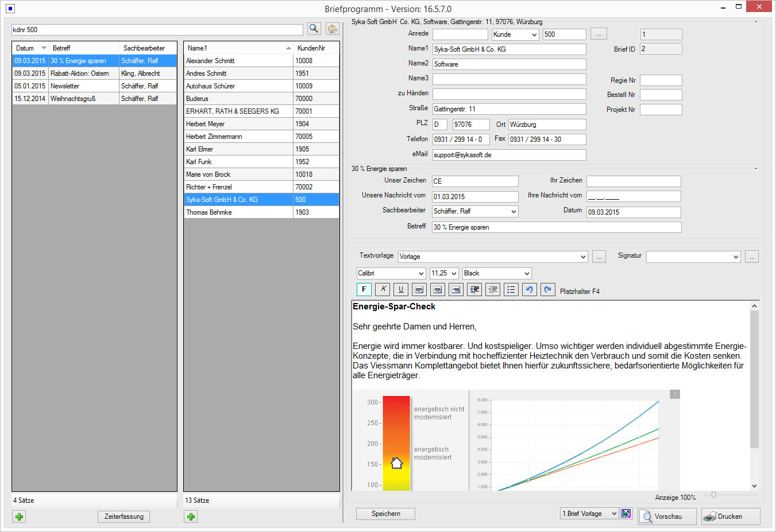
Task: Toggle bold formatting (F button)
Action: pos(364,290)
